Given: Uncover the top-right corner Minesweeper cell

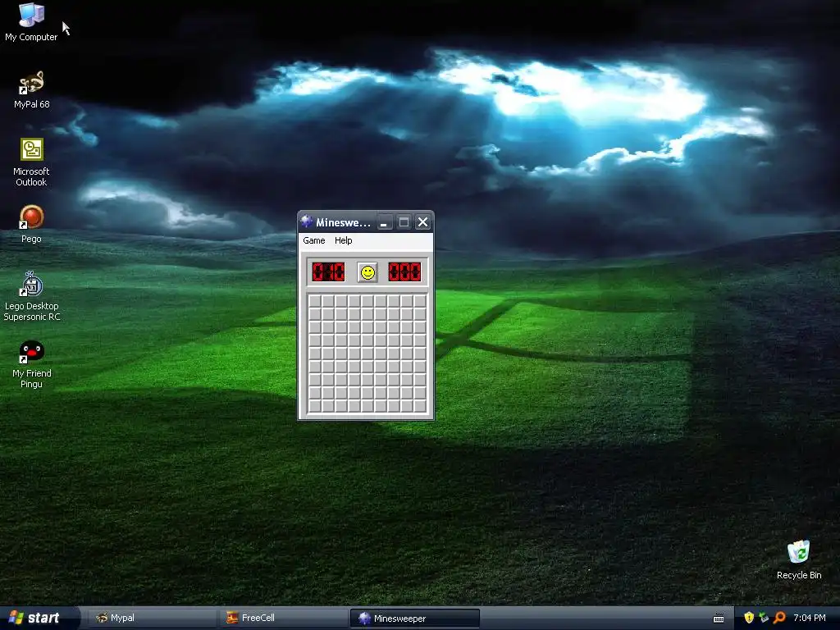Looking at the screenshot, I should [420, 301].
